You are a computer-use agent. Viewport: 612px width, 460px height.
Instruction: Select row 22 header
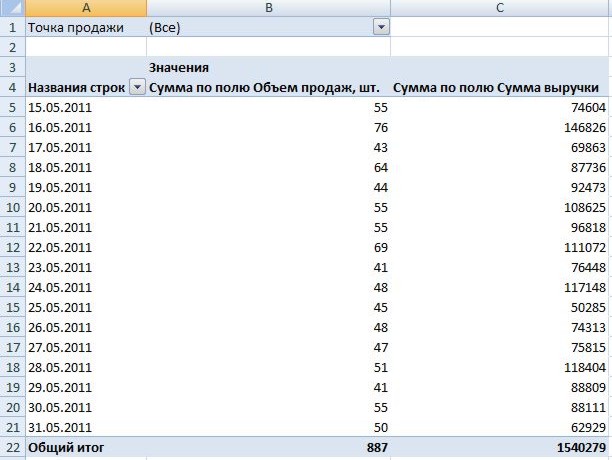coord(12,447)
